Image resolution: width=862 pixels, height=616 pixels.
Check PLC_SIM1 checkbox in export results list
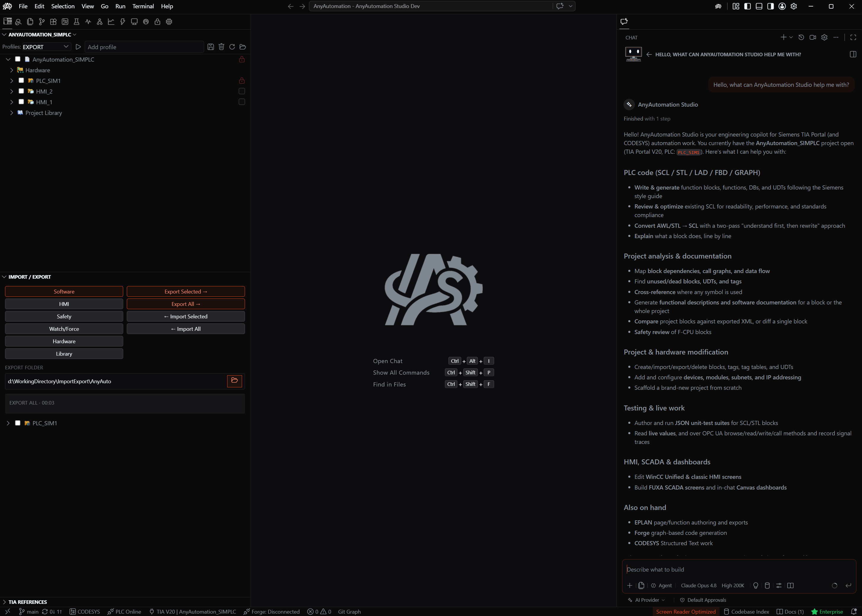pyautogui.click(x=17, y=423)
